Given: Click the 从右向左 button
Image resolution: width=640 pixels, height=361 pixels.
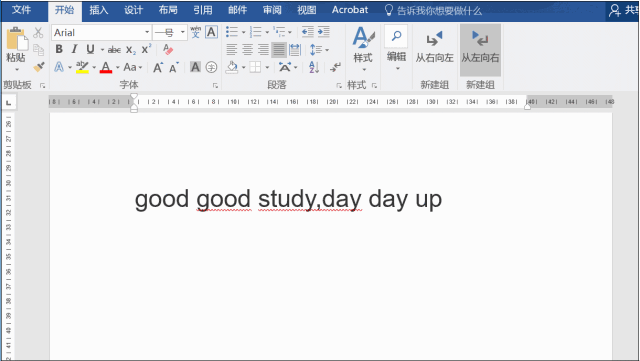Looking at the screenshot, I should [x=435, y=49].
